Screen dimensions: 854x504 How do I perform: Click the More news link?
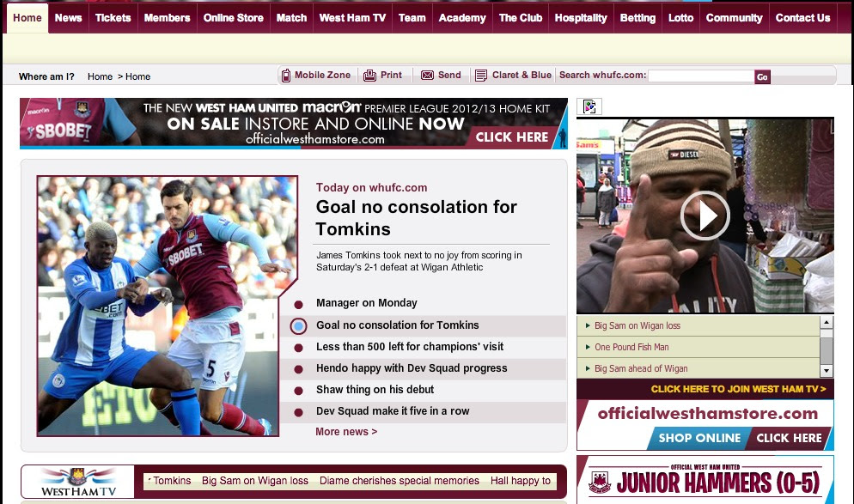click(x=346, y=432)
